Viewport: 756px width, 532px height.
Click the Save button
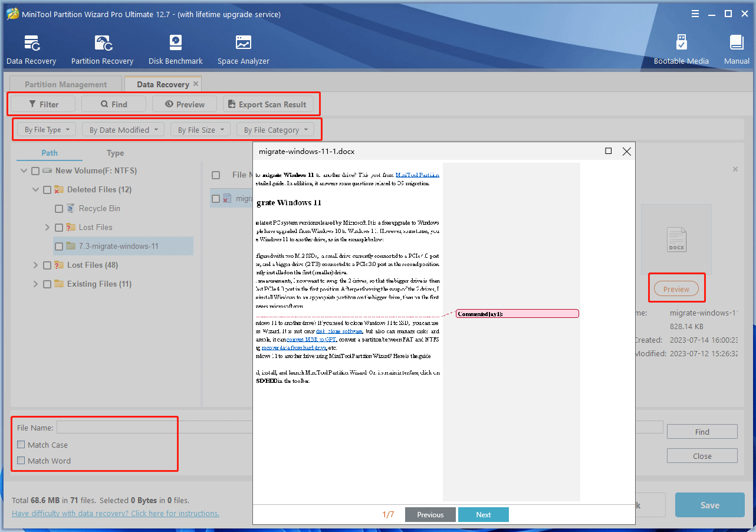pos(709,505)
